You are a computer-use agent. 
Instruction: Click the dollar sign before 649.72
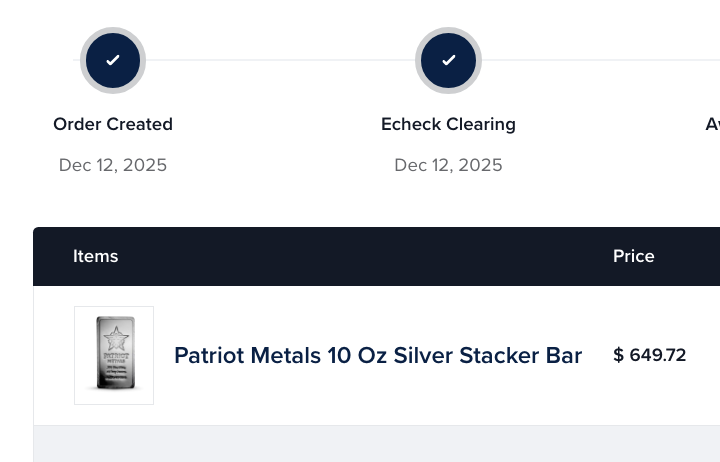(x=619, y=355)
